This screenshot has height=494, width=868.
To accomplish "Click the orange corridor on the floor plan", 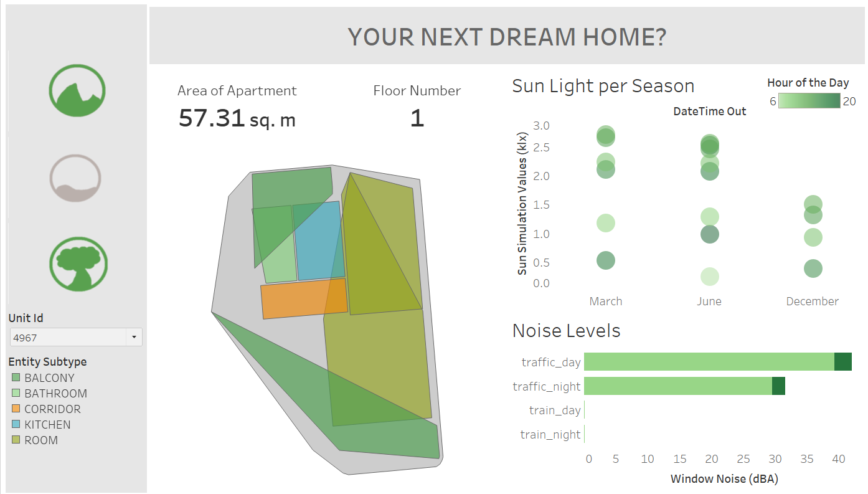I will 303,298.
